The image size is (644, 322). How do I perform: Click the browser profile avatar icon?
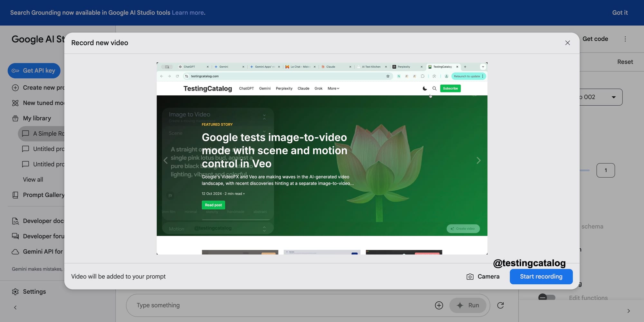click(x=446, y=76)
